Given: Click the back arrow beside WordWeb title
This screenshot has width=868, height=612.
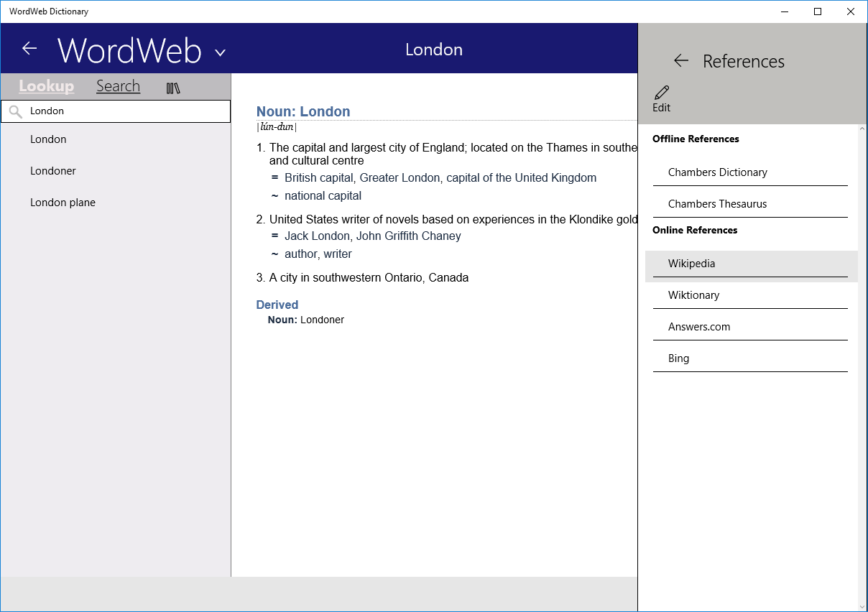Looking at the screenshot, I should 29,48.
